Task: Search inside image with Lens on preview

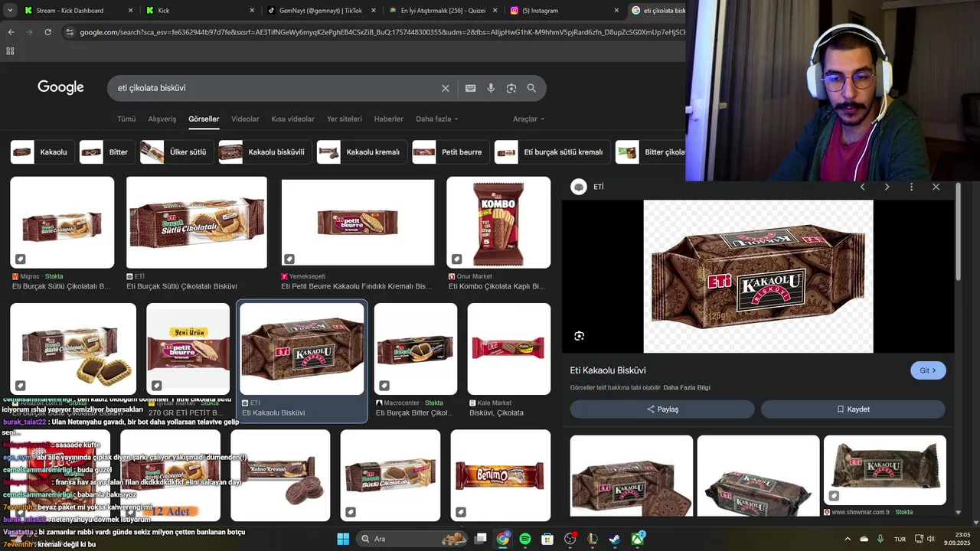Action: tap(580, 336)
